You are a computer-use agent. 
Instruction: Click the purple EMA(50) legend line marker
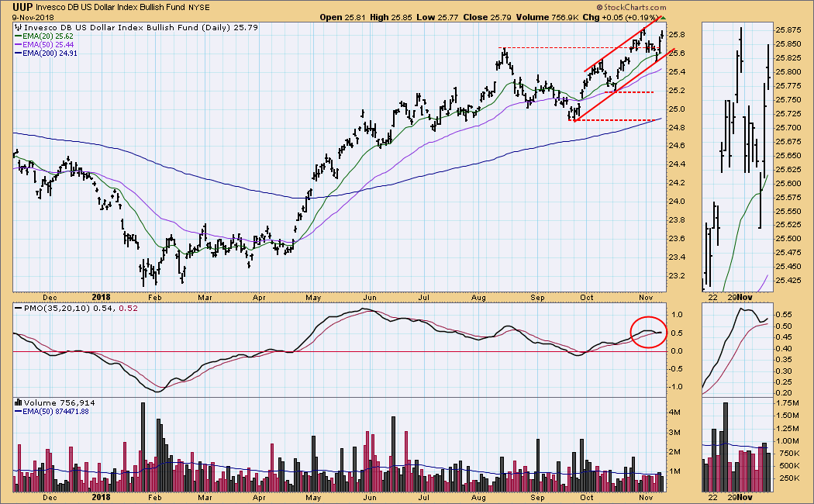[x=19, y=47]
